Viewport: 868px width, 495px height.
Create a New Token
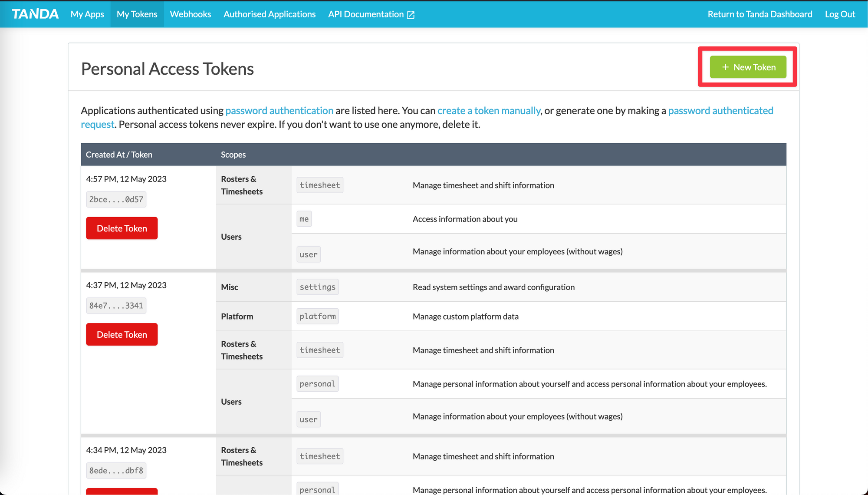748,67
